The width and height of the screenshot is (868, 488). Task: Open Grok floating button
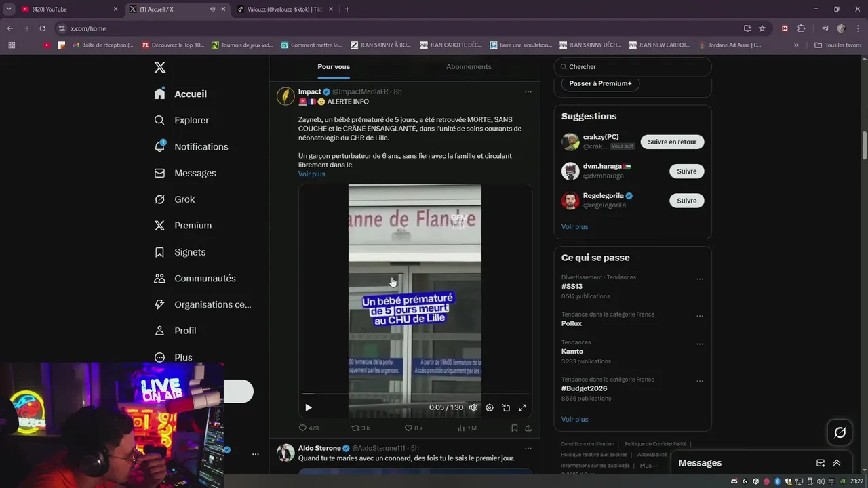(x=840, y=432)
